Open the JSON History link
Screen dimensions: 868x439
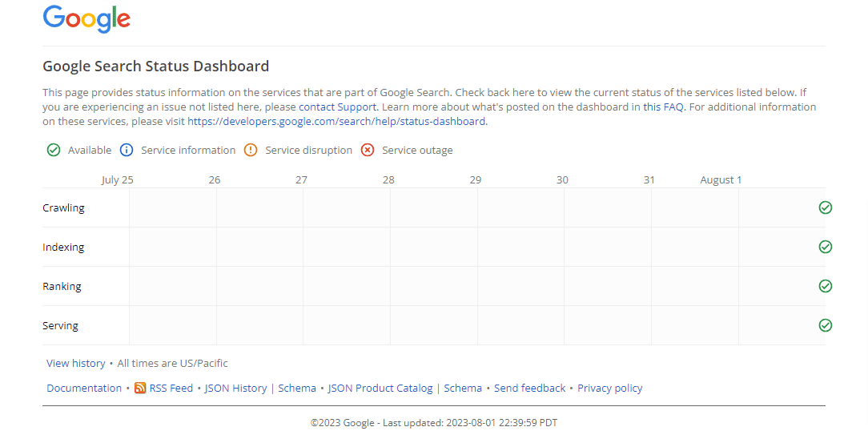[236, 388]
